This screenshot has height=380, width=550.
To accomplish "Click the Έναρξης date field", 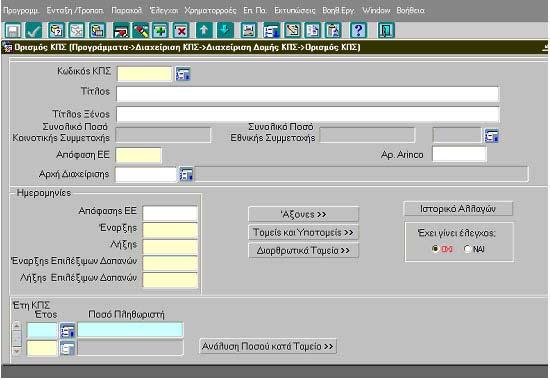I will tap(170, 231).
